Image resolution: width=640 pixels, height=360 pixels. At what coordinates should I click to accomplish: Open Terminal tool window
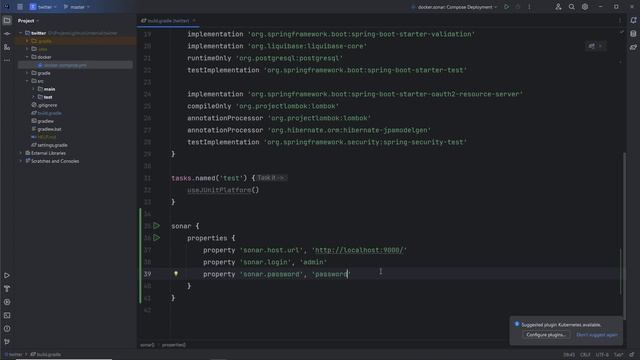[x=7, y=316]
